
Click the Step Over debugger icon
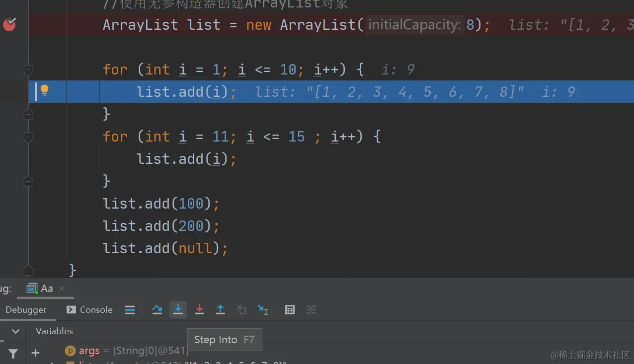click(x=157, y=310)
